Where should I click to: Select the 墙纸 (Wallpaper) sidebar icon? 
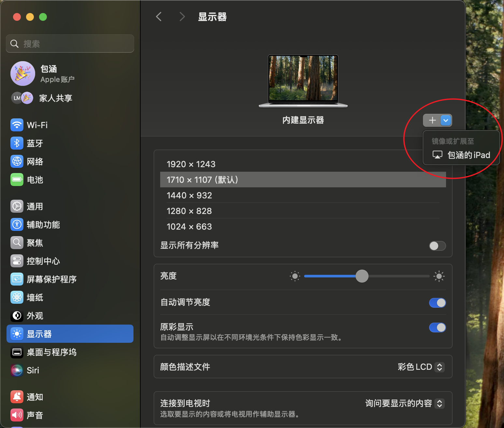[17, 297]
